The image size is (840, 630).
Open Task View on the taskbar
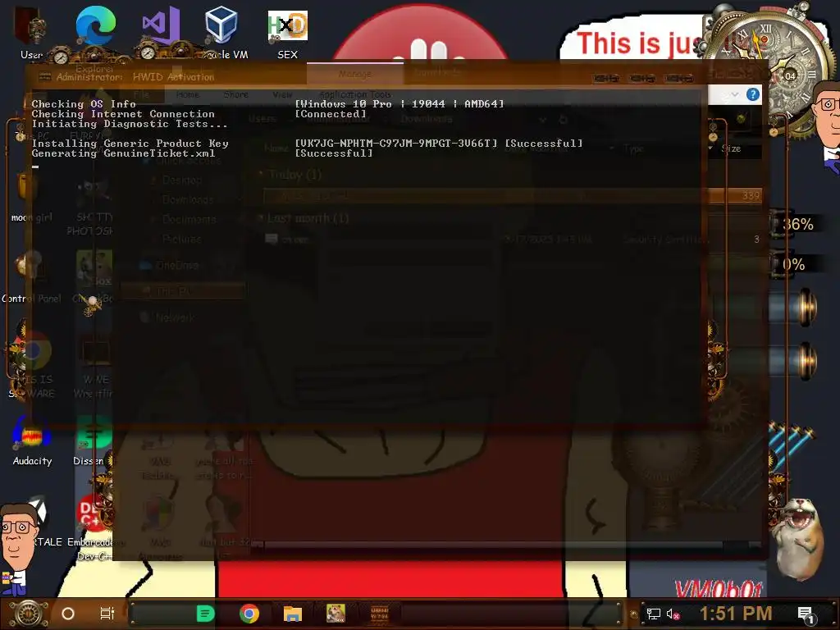click(x=107, y=614)
